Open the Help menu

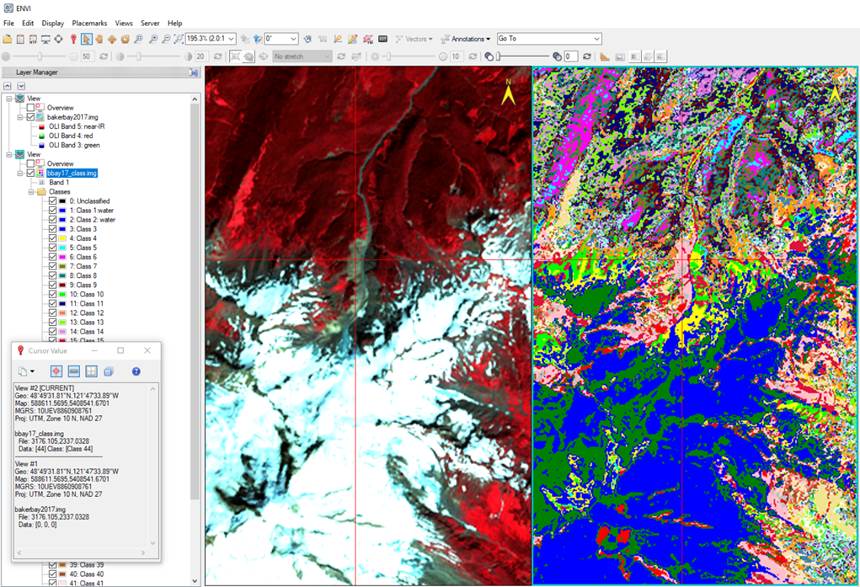click(175, 23)
